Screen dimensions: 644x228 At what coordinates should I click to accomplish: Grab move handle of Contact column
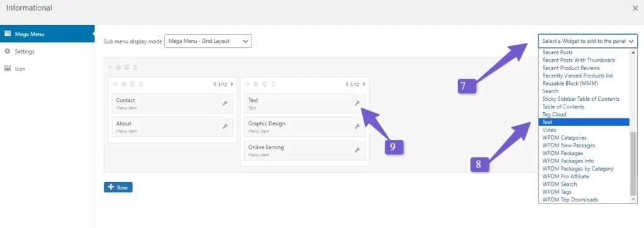(116, 84)
